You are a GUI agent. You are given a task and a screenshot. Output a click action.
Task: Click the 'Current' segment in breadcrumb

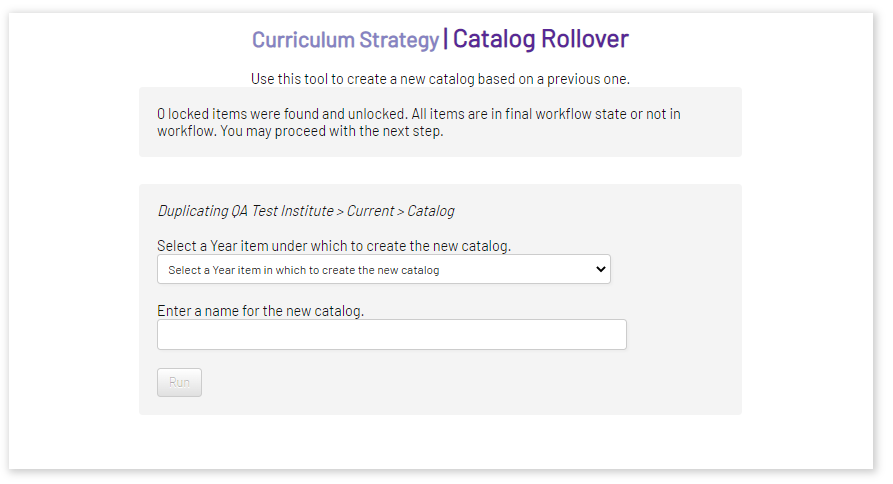[x=370, y=211]
